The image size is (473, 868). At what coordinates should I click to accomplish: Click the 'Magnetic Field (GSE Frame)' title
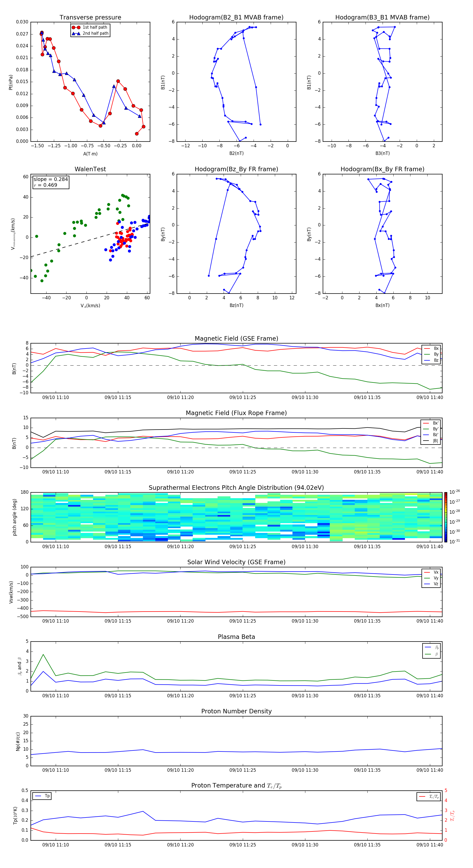pyautogui.click(x=236, y=339)
